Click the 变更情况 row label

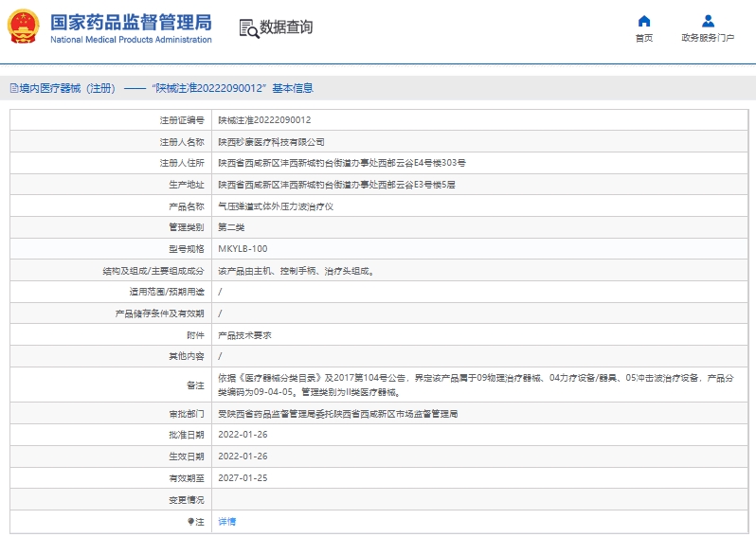[x=187, y=500]
